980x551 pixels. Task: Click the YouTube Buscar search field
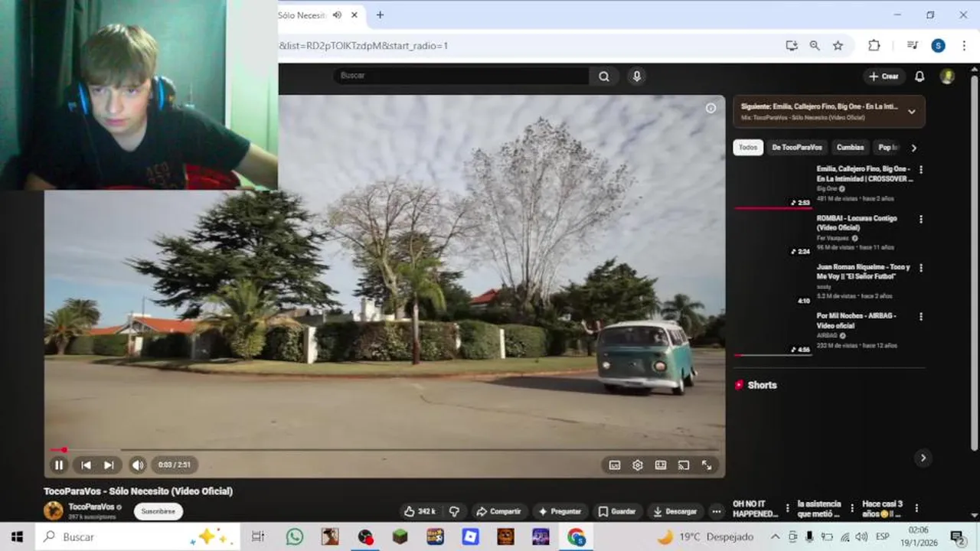[461, 76]
